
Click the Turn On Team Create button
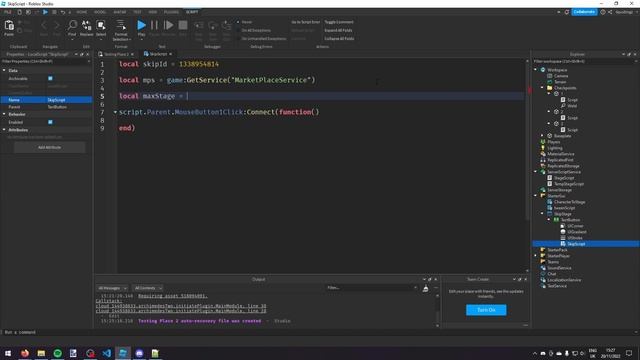[486, 310]
